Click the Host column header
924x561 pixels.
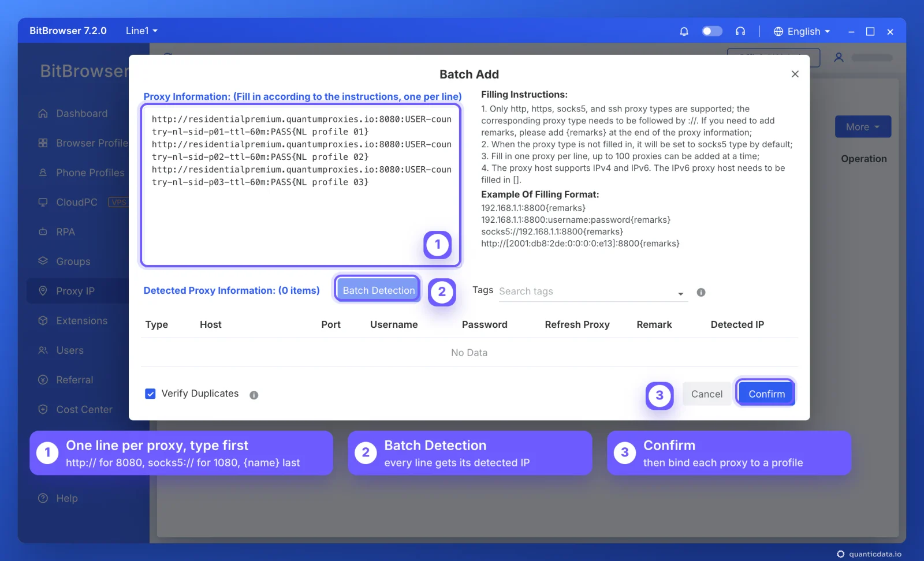[211, 324]
